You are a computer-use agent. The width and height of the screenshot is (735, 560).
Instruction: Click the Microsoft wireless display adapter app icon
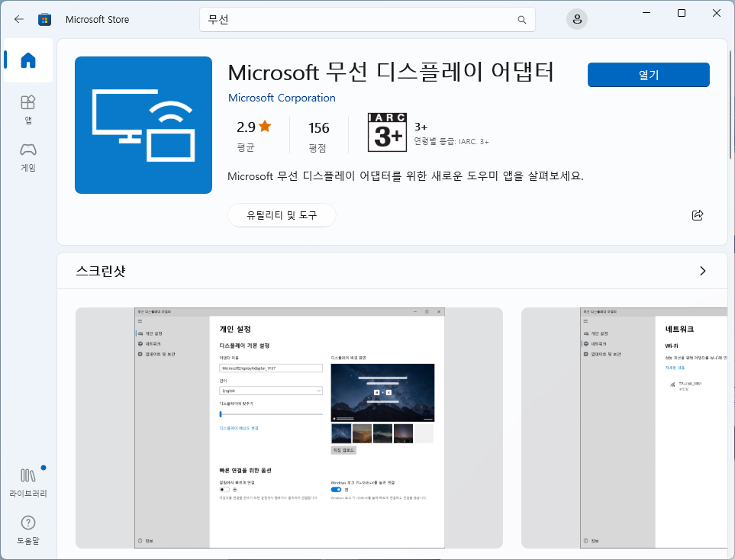coord(143,125)
